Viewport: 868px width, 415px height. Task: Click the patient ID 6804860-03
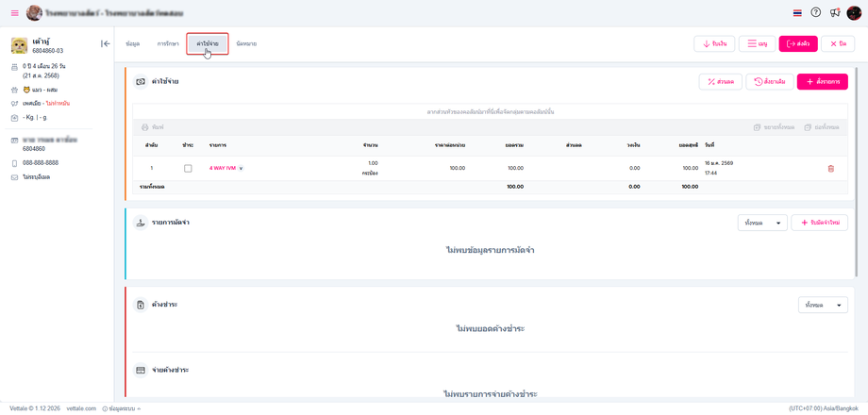coord(47,51)
